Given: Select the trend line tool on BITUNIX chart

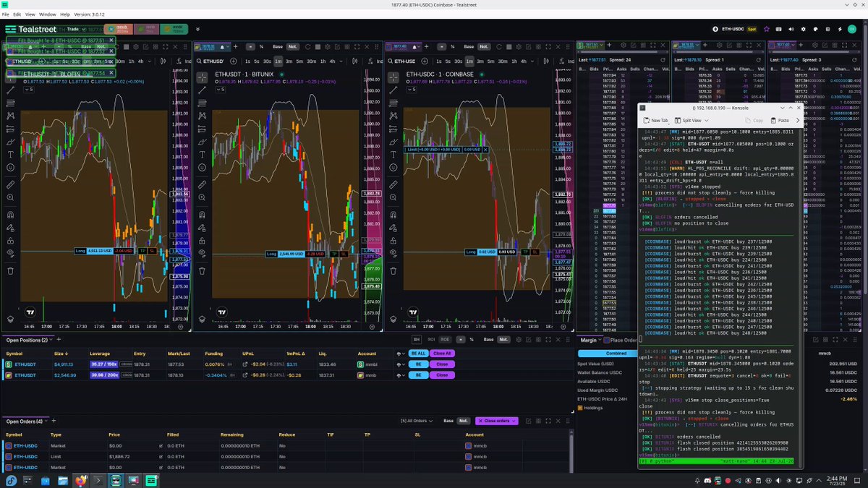Looking at the screenshot, I should (x=202, y=90).
